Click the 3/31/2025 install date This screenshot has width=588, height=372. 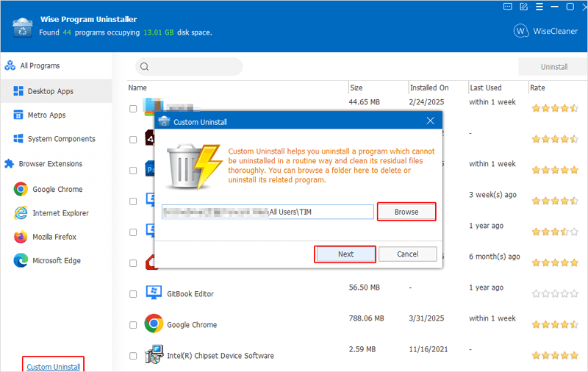coord(426,318)
